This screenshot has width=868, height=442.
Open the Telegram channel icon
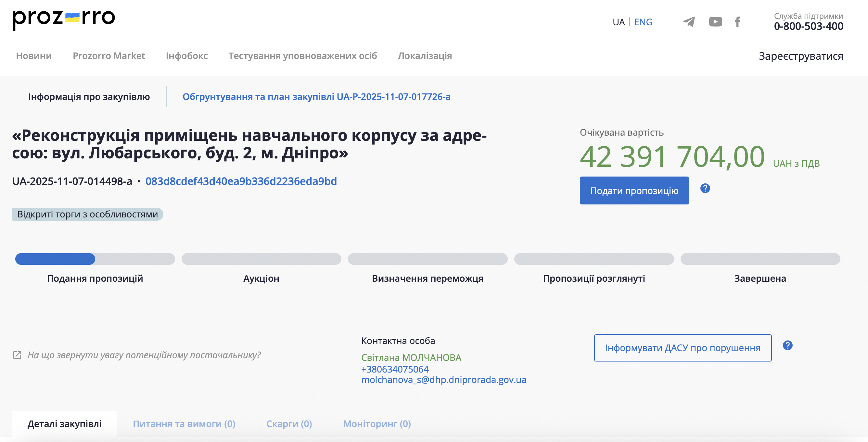[x=689, y=22]
